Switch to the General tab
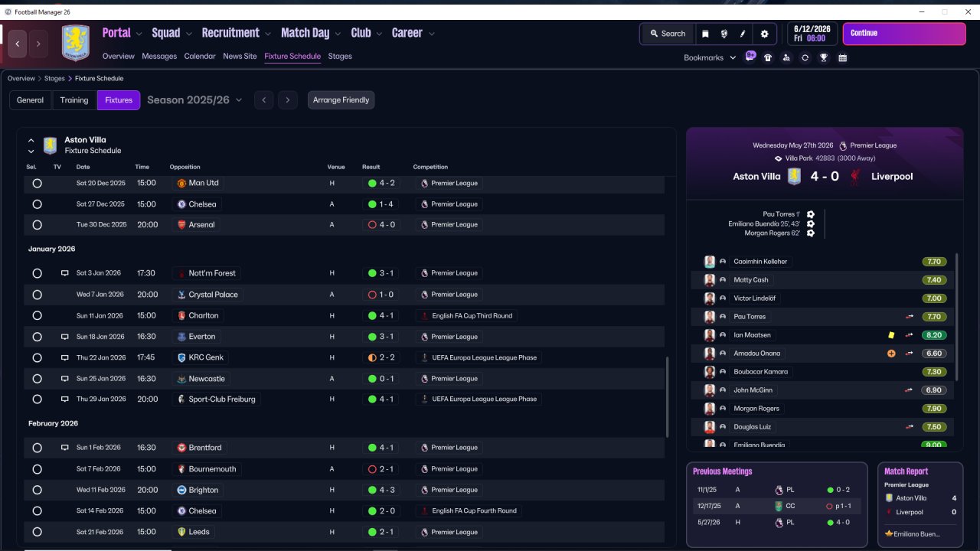 click(x=31, y=100)
